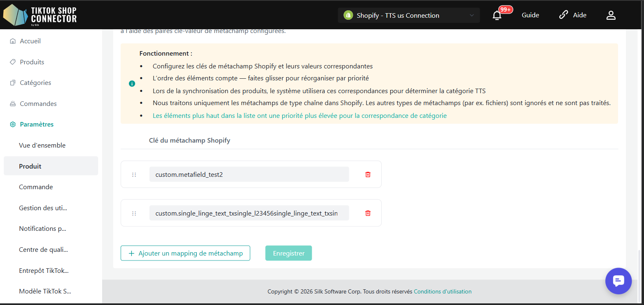Click drag handle for custom.single_linge_text row
The width and height of the screenshot is (644, 305).
(x=134, y=213)
